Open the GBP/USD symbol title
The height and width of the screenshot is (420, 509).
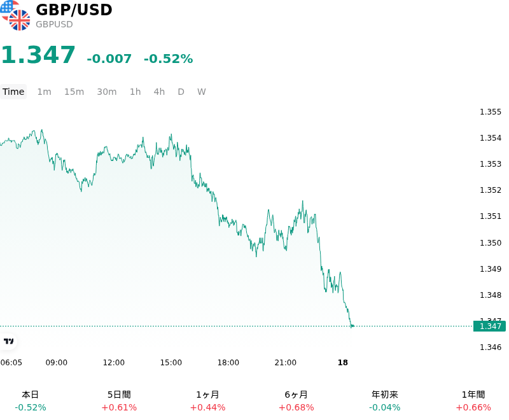point(74,10)
